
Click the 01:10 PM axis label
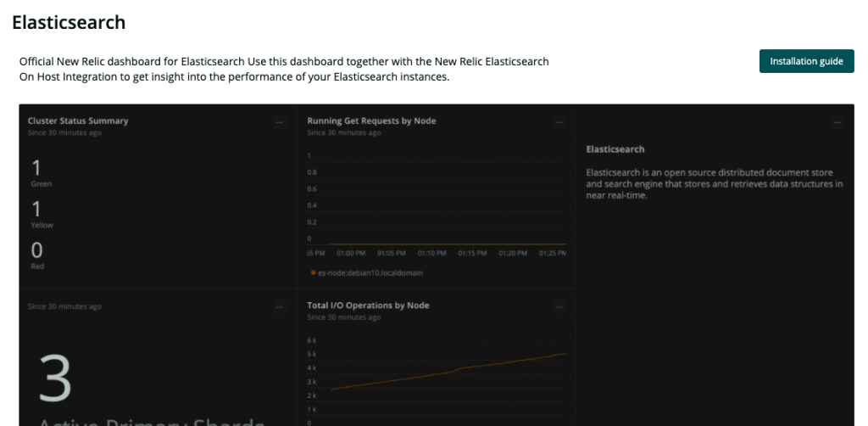(431, 253)
